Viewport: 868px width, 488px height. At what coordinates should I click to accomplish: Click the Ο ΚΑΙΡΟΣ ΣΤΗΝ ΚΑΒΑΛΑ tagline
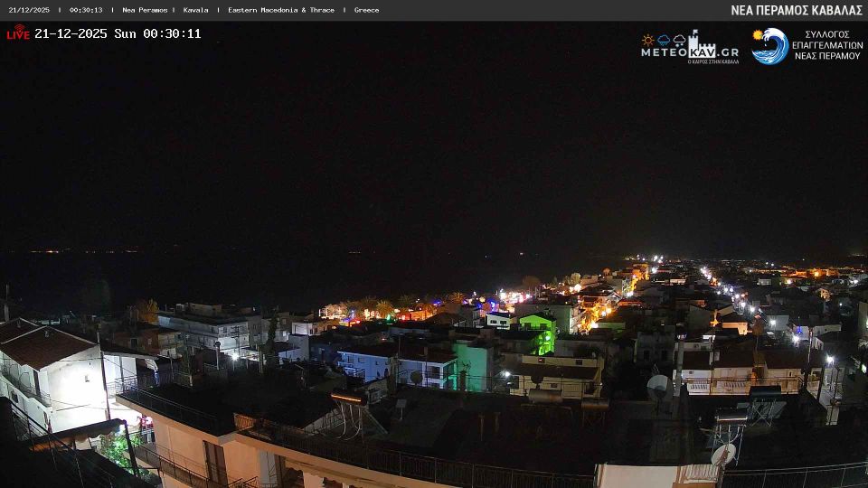click(x=712, y=61)
